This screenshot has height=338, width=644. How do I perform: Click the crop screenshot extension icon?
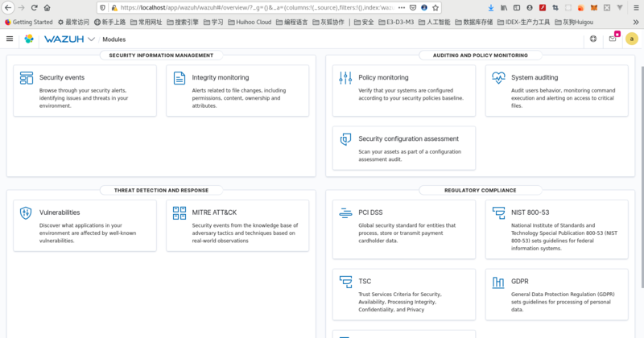[555, 7]
